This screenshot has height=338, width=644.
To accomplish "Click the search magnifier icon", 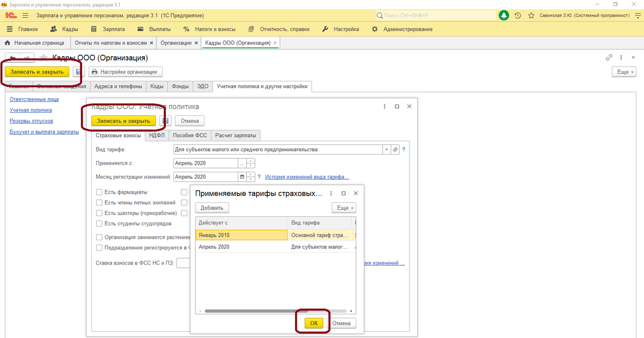I will [379, 16].
